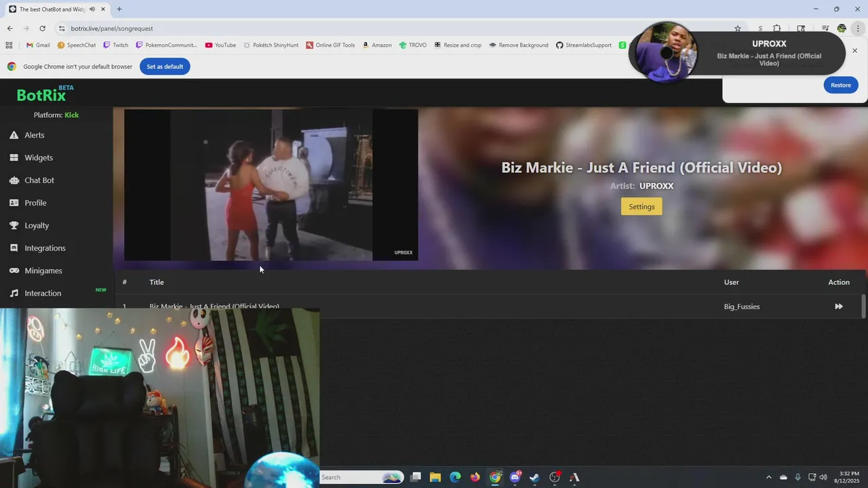Image resolution: width=868 pixels, height=488 pixels.
Task: Open Amazon bookmark
Action: pyautogui.click(x=377, y=45)
